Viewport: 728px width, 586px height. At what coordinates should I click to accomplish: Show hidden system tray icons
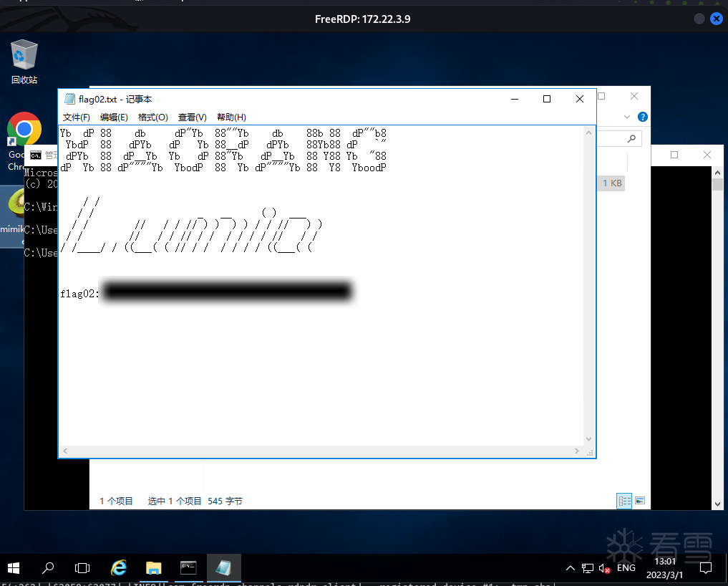[x=571, y=568]
